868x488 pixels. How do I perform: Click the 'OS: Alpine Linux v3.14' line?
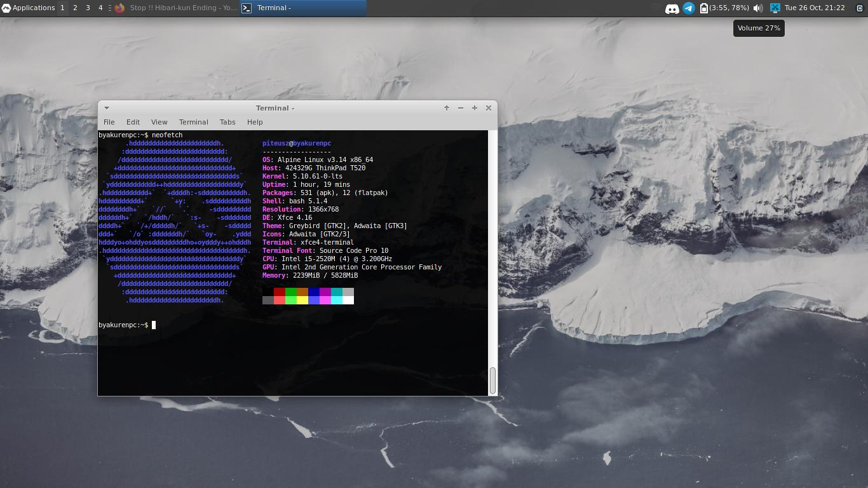pyautogui.click(x=318, y=160)
